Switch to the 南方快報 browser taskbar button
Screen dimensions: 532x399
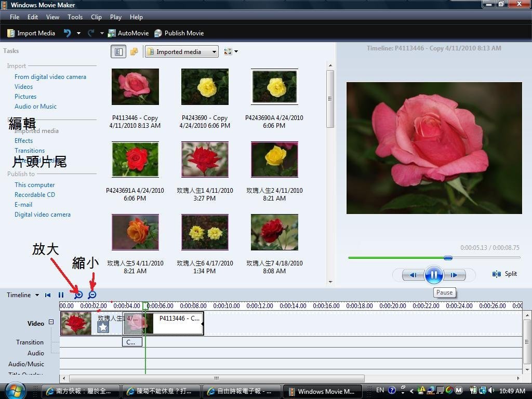pos(81,391)
